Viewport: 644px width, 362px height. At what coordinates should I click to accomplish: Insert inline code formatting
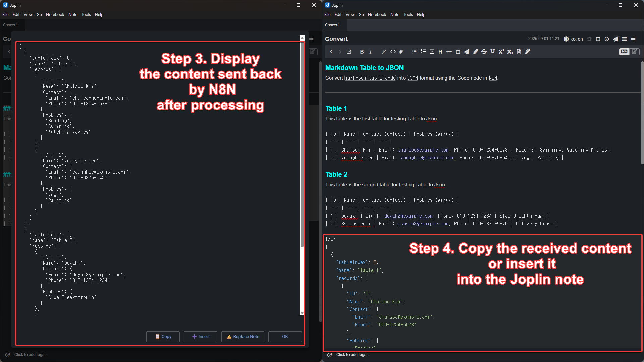click(x=393, y=52)
